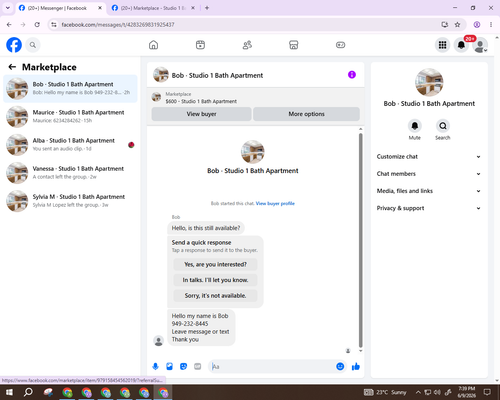Click the More options button
This screenshot has width=500, height=400.
306,114
